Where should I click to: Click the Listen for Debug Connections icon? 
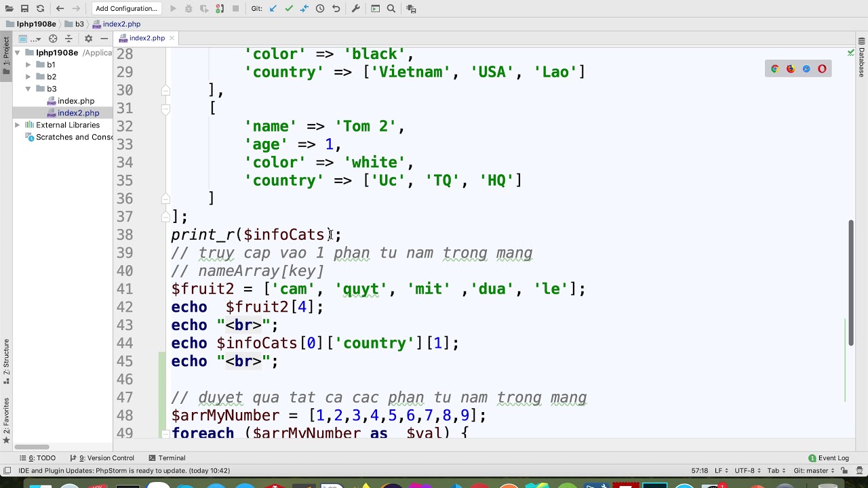click(220, 9)
